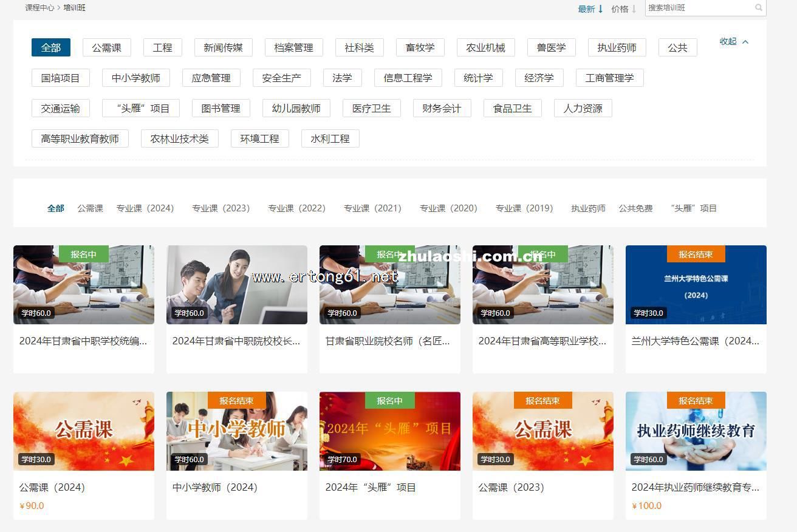Type in the 搜索培训班 search field
Image resolution: width=797 pixels, height=532 pixels.
tap(699, 8)
